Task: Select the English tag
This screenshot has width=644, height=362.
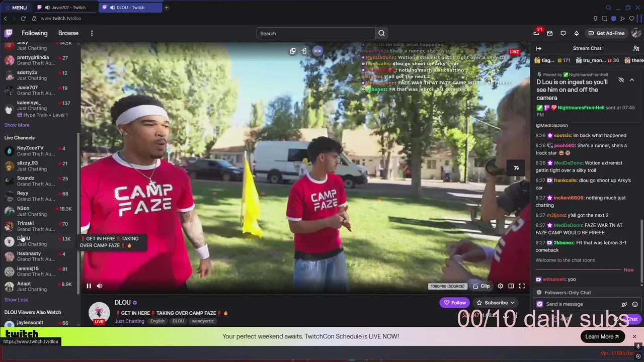Action: point(157,321)
